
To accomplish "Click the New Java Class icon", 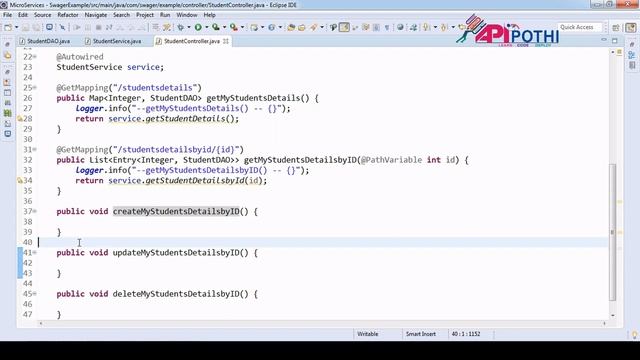I will point(271,27).
